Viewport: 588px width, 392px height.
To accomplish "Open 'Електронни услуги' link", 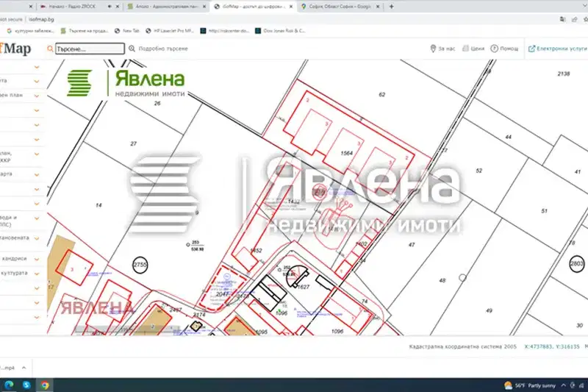I will point(562,49).
